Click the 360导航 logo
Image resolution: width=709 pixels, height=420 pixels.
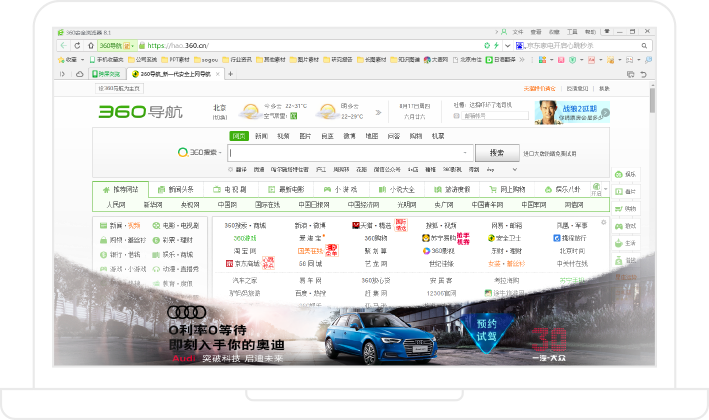(141, 112)
